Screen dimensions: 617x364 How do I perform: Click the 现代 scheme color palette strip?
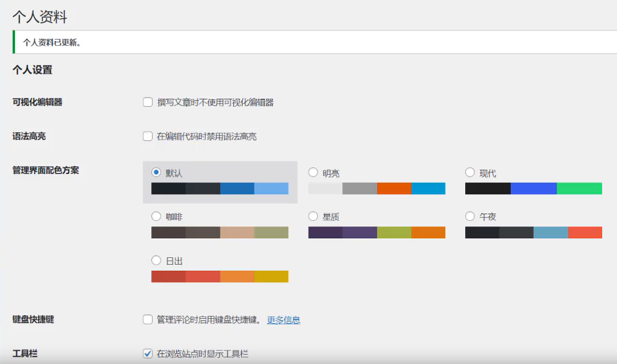[x=534, y=188]
